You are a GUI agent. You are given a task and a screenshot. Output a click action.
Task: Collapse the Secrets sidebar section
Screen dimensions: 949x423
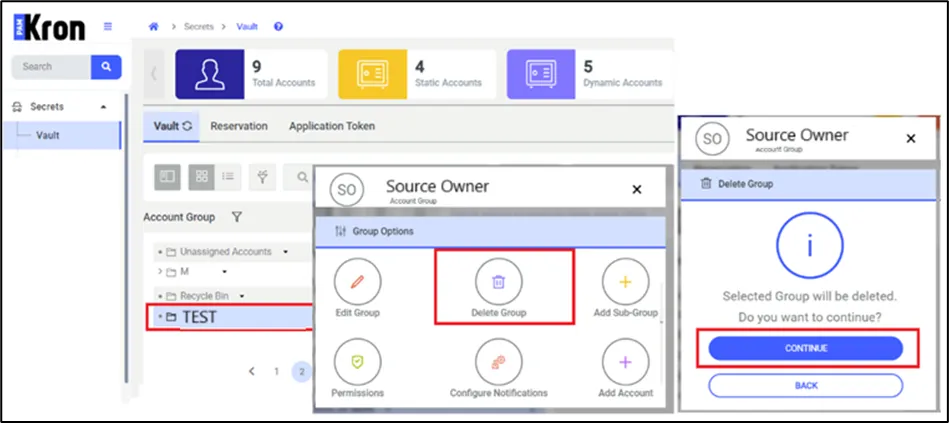coord(103,107)
